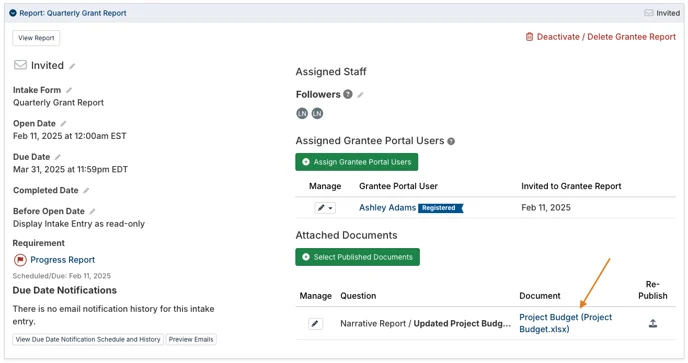This screenshot has width=688, height=363.
Task: Click Display Intake Entry as read-only text
Action: point(79,224)
